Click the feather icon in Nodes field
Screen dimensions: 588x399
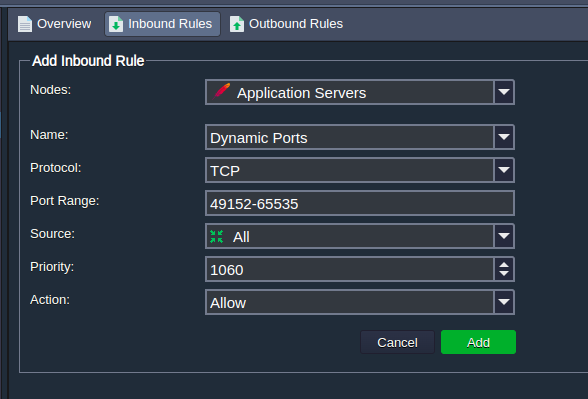221,91
